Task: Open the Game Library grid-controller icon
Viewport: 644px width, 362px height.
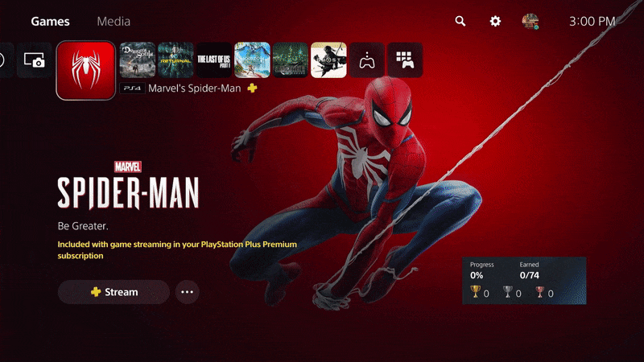Action: 405,60
